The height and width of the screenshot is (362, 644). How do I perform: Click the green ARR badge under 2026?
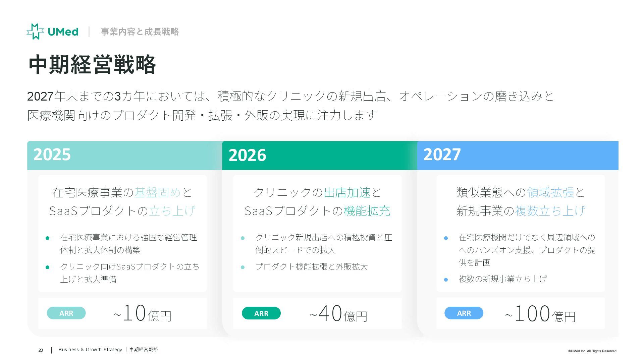pyautogui.click(x=261, y=313)
